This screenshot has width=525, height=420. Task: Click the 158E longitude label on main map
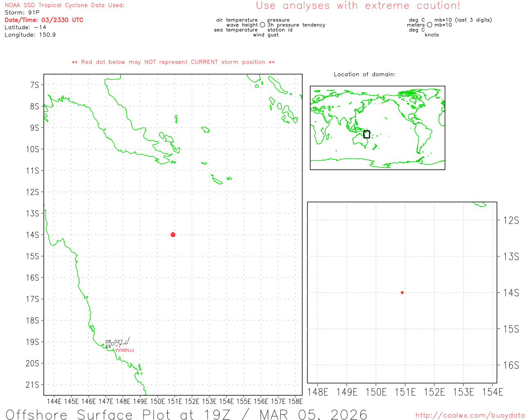295,401
